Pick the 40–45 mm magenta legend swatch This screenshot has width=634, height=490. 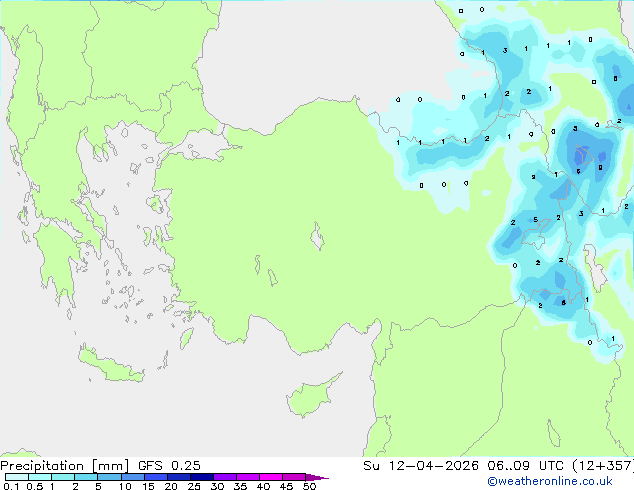click(271, 477)
